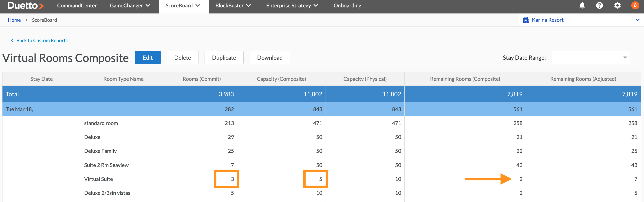The height and width of the screenshot is (202, 644).
Task: Expand the GameChanger menu
Action: (x=130, y=6)
